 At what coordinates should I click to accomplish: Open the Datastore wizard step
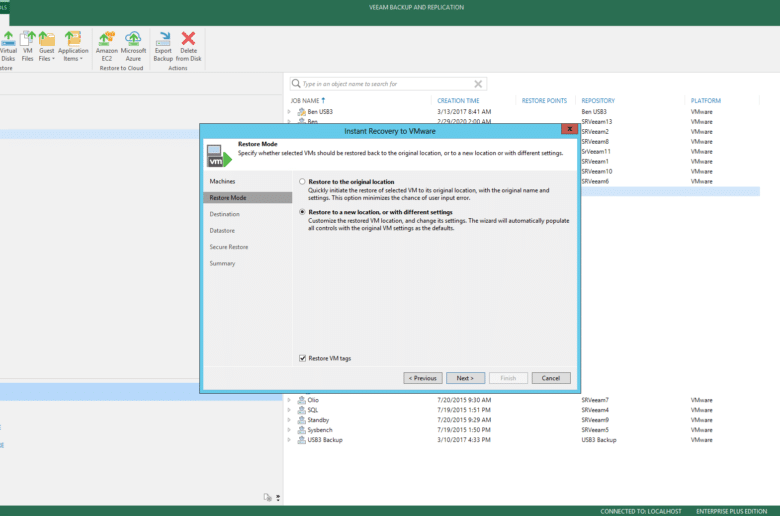(x=222, y=230)
